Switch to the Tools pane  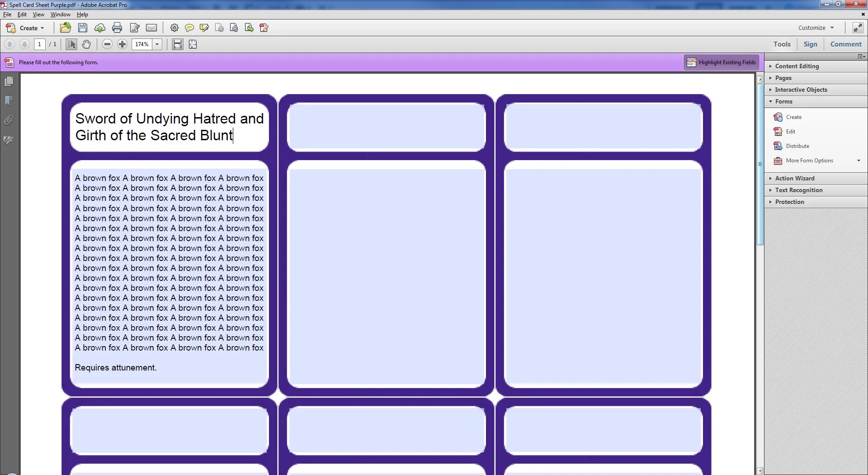[782, 44]
